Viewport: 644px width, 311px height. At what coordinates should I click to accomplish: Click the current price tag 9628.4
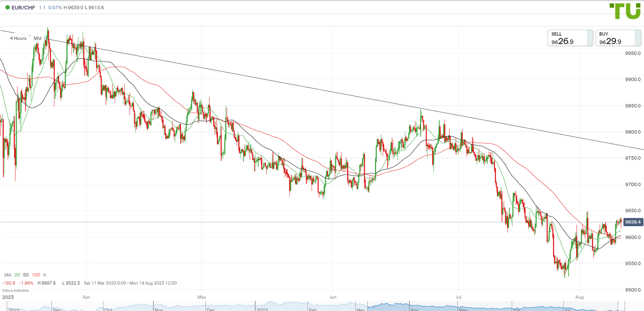click(x=633, y=222)
